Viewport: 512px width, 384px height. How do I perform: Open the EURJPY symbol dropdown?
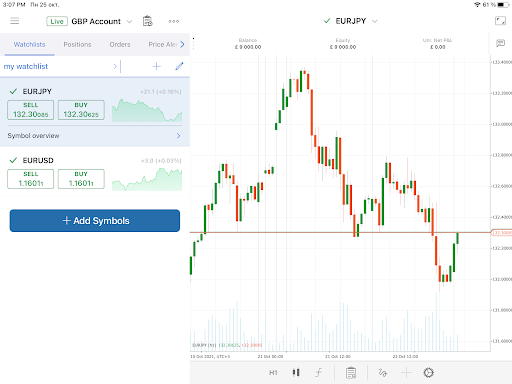pyautogui.click(x=375, y=21)
